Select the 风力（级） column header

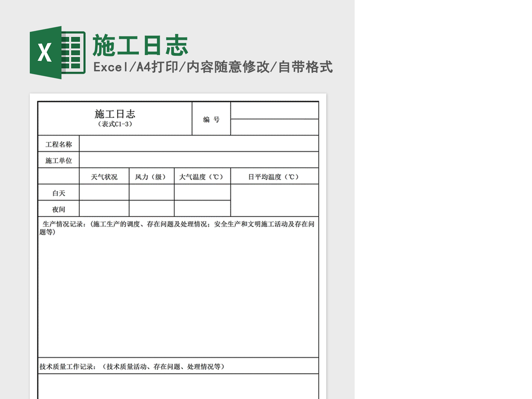click(152, 176)
